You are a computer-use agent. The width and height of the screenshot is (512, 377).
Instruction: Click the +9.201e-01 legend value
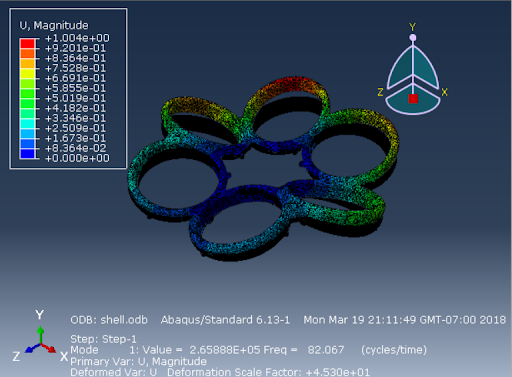(75, 48)
